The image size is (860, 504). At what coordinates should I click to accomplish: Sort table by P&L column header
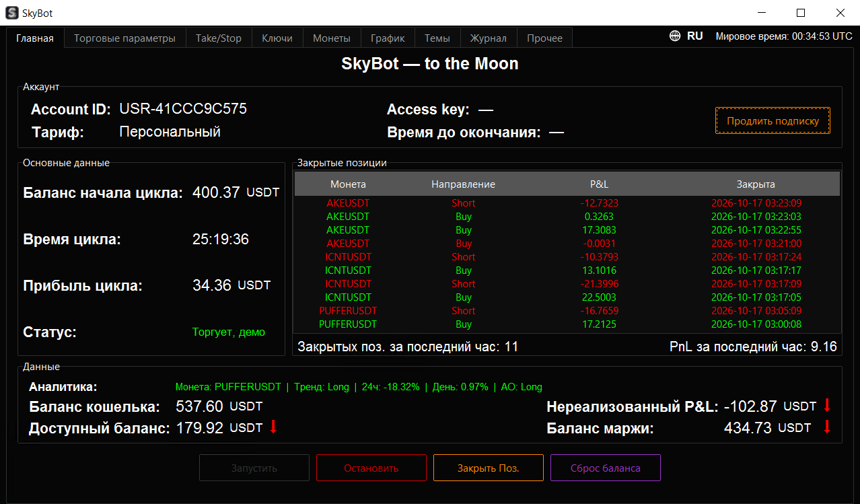599,184
